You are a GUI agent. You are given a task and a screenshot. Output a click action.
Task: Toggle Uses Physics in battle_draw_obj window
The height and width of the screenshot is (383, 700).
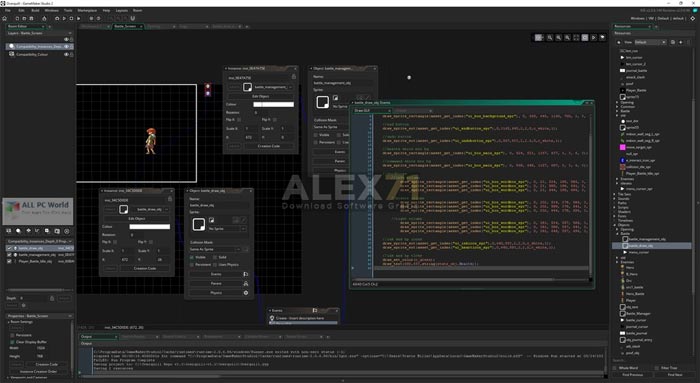pos(215,265)
